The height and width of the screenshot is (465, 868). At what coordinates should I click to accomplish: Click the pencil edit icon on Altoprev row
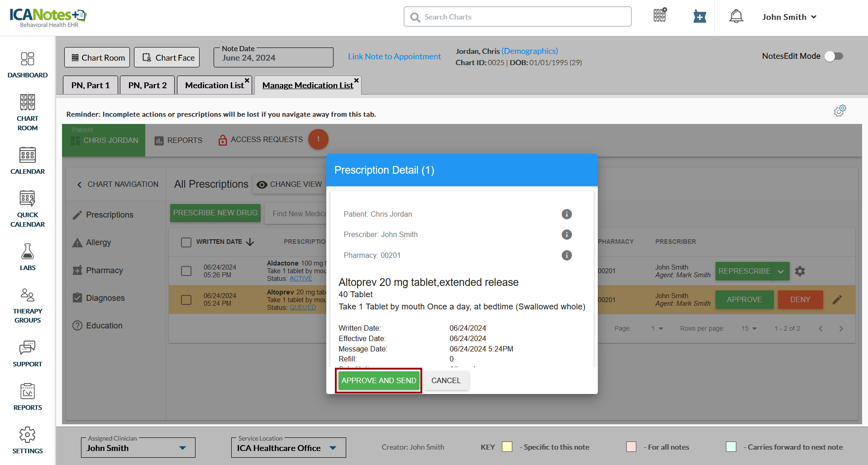click(x=837, y=299)
